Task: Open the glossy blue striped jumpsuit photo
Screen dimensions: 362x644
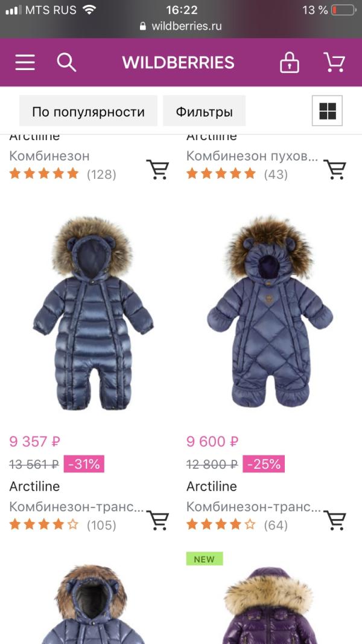Action: coord(93,314)
